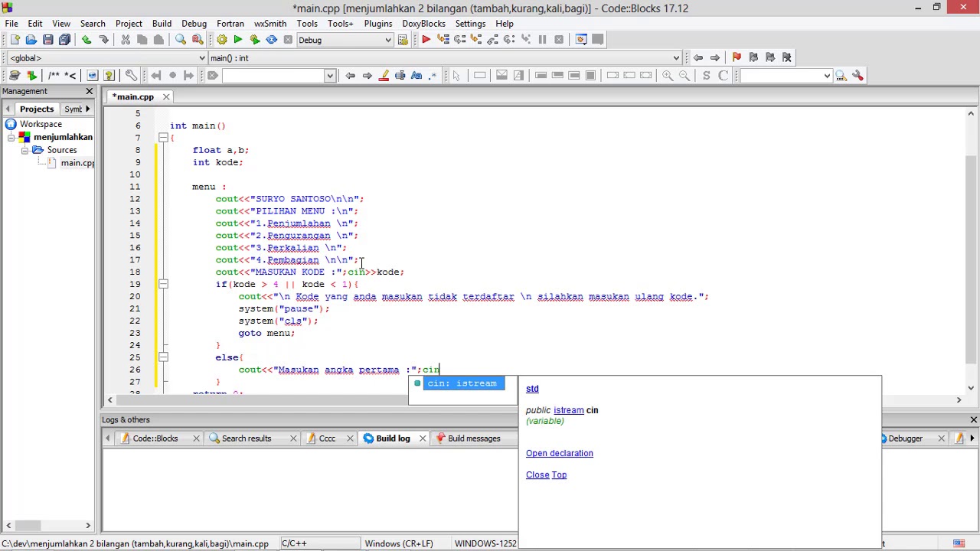The width and height of the screenshot is (980, 551).
Task: Open the Debug menu
Action: tap(194, 23)
